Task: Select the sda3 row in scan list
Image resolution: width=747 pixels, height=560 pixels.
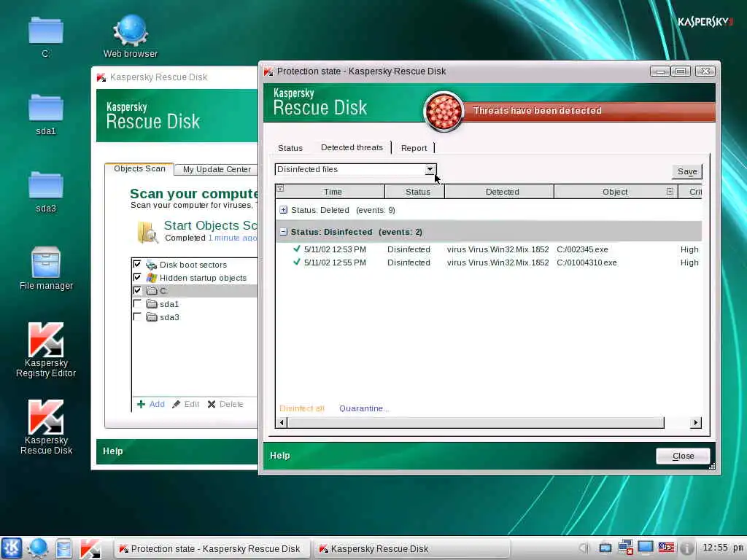Action: point(194,317)
